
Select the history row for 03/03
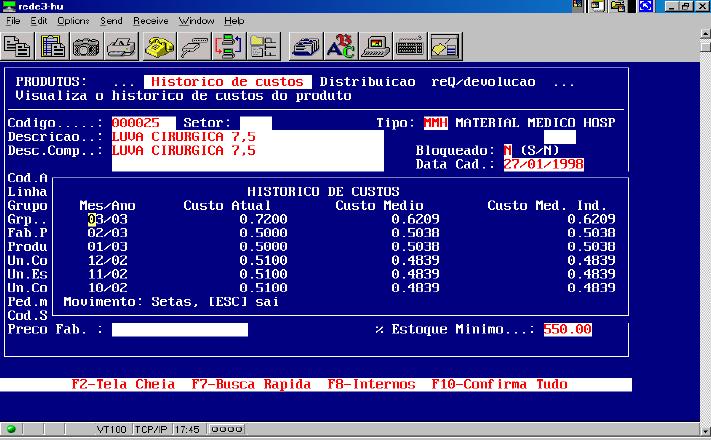[x=351, y=219]
